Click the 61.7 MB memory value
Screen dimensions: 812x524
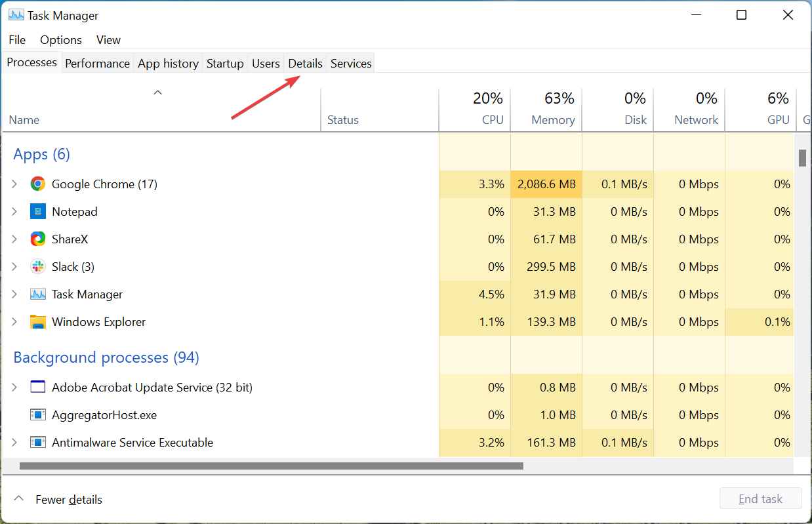(554, 239)
